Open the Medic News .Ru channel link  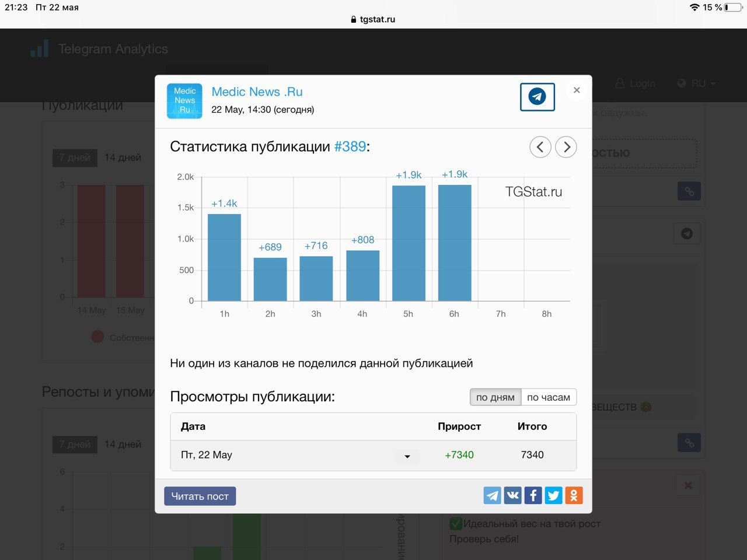tap(257, 92)
